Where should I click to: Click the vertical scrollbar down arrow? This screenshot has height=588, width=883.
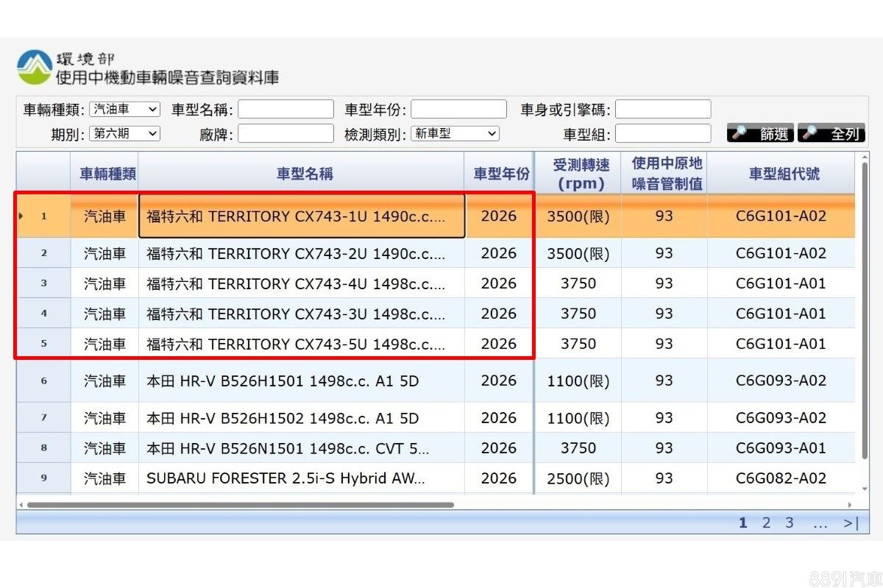click(865, 488)
